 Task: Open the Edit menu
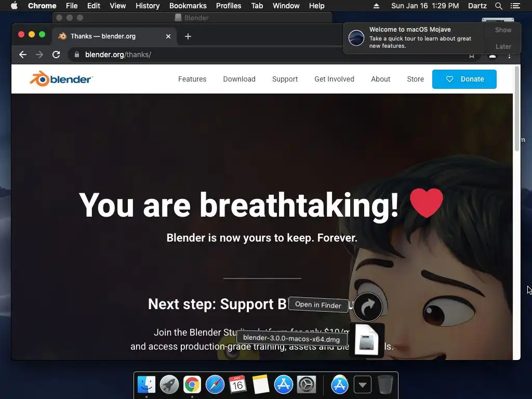(x=94, y=6)
